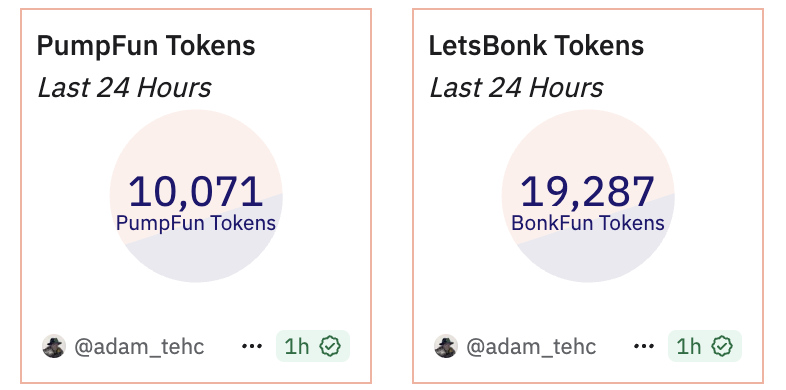Click the PumpFun counter circle's gray lower segment

click(x=201, y=258)
